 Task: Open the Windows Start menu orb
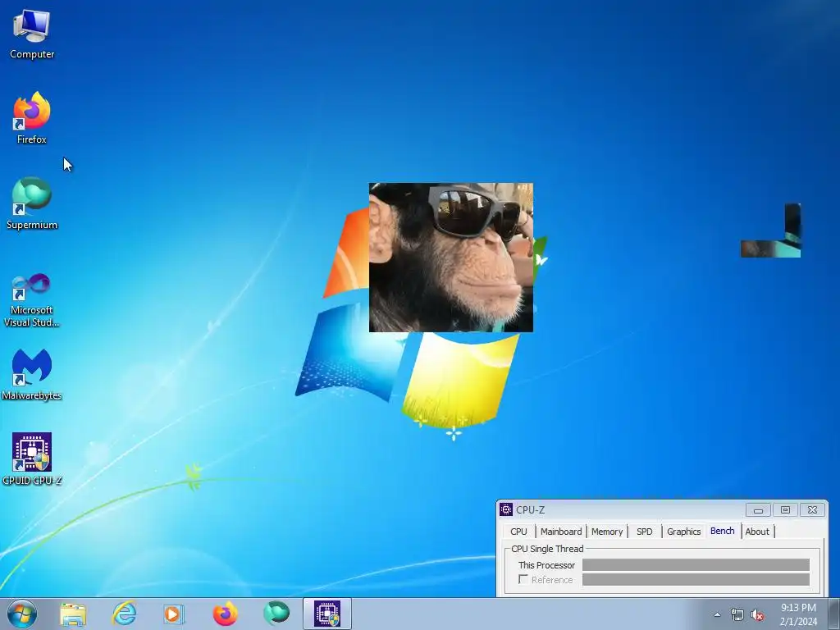coord(22,614)
